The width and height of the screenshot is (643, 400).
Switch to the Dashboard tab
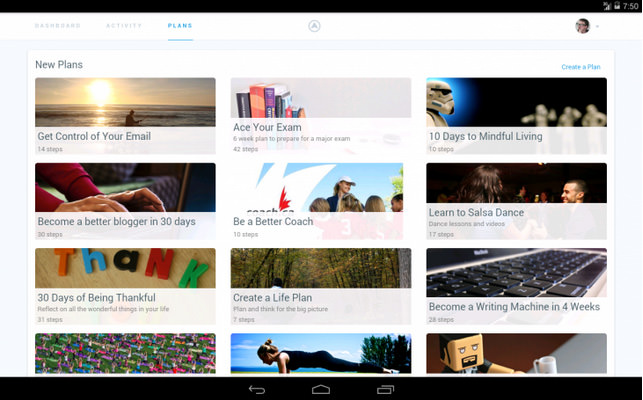click(x=58, y=25)
